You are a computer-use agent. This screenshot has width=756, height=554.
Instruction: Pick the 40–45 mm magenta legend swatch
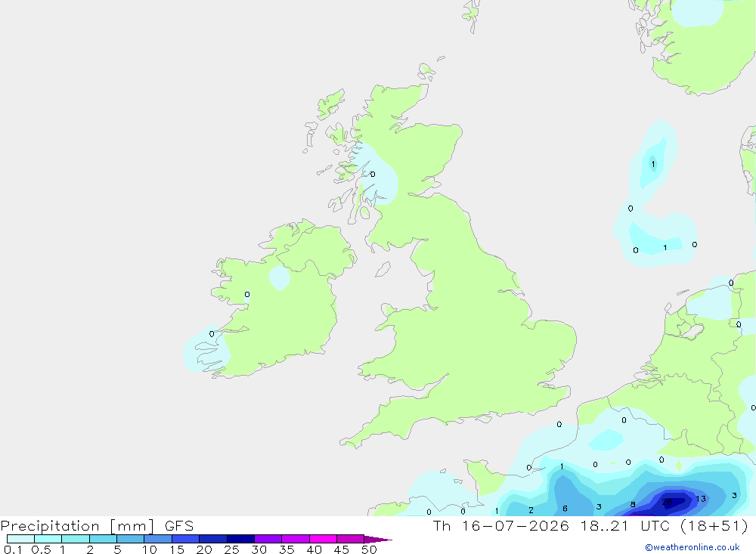coord(323,539)
